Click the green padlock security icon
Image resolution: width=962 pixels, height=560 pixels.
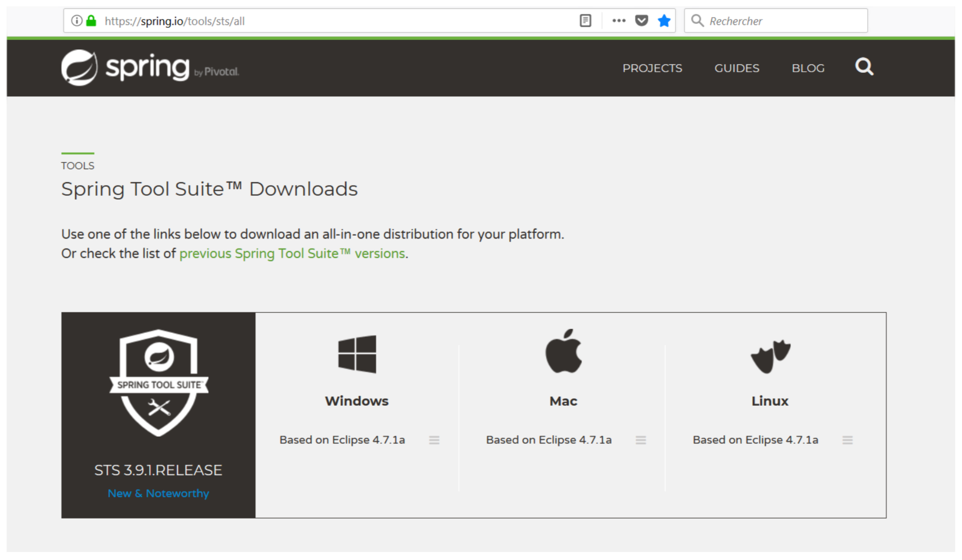click(91, 21)
